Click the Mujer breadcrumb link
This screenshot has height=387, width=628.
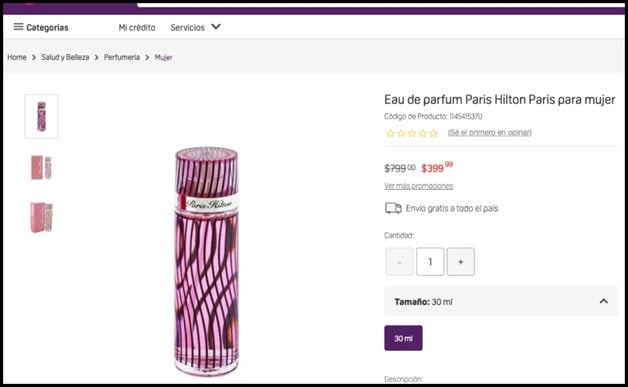[163, 57]
